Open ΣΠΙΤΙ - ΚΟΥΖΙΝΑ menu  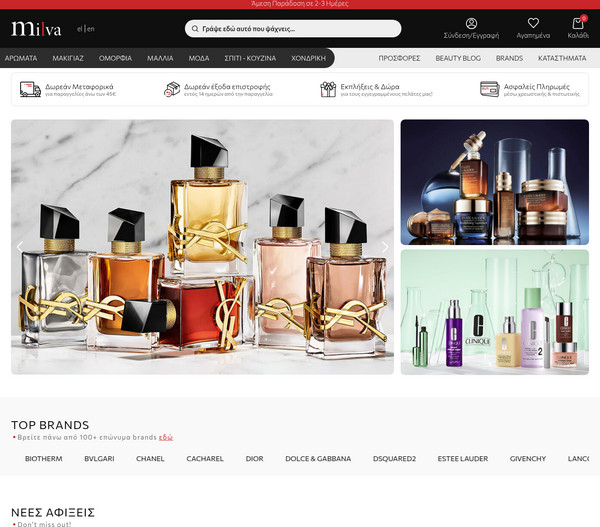tap(250, 58)
